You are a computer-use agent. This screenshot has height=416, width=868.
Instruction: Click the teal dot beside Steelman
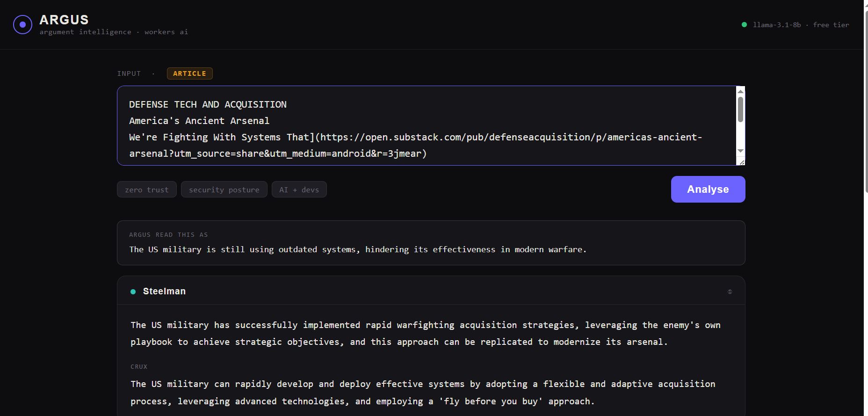(133, 292)
